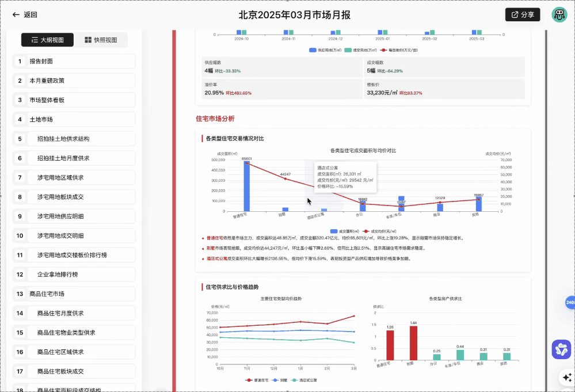Click the robot avatar icon top right
Viewport: 575px width, 392px height.
tap(559, 14)
